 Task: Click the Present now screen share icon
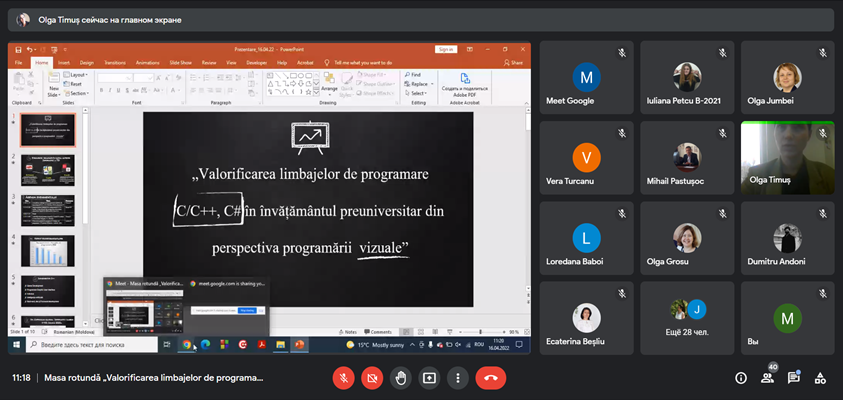coord(429,378)
